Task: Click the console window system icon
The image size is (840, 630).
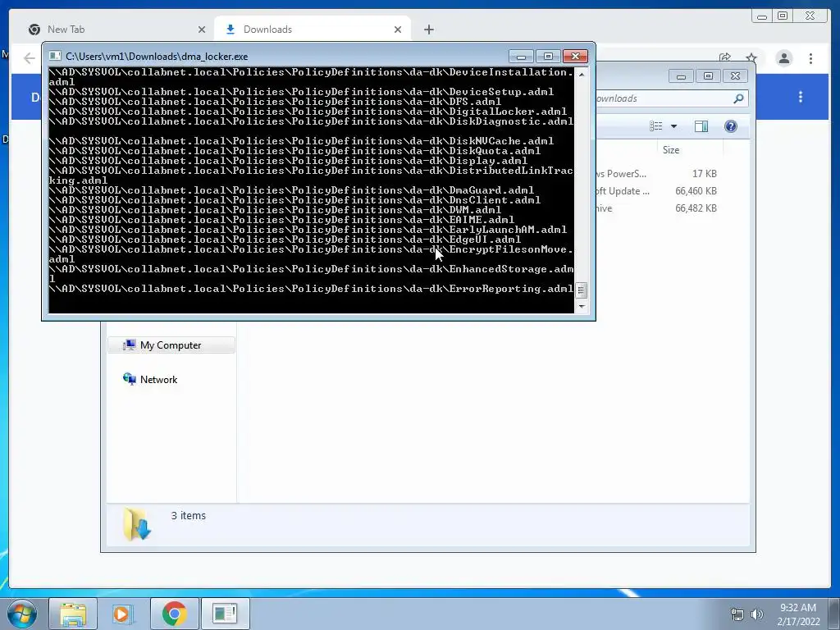Action: click(x=55, y=56)
